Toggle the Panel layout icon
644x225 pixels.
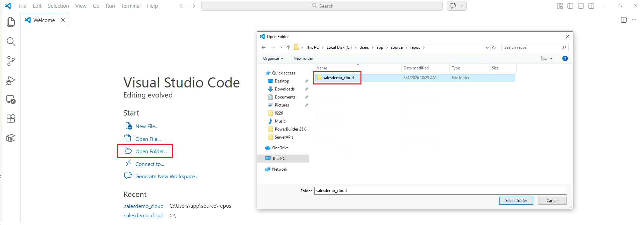581,6
